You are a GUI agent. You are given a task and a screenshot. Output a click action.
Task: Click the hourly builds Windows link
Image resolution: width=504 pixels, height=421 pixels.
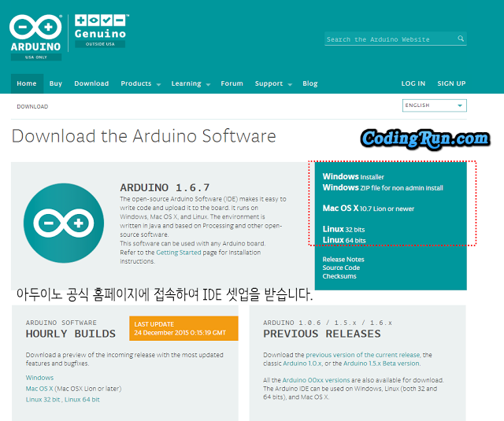pos(39,378)
